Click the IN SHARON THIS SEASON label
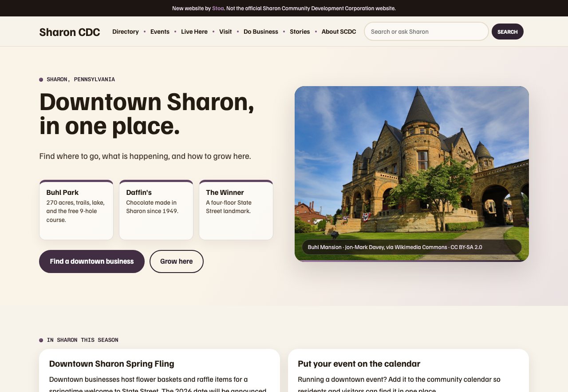Viewport: 568px width, 392px height. tap(83, 340)
